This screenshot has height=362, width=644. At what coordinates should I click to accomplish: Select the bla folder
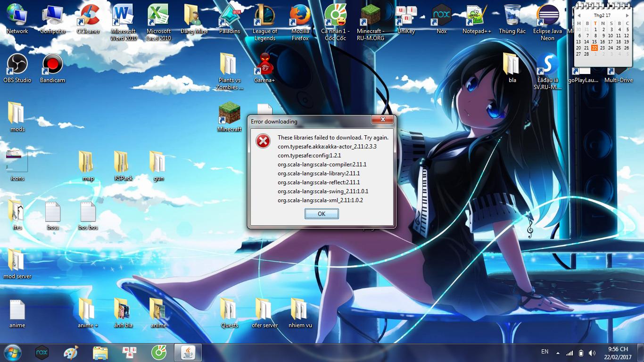click(x=512, y=68)
